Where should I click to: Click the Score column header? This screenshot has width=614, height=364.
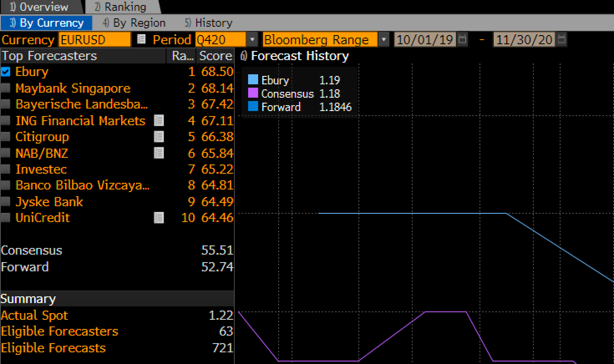pos(215,56)
